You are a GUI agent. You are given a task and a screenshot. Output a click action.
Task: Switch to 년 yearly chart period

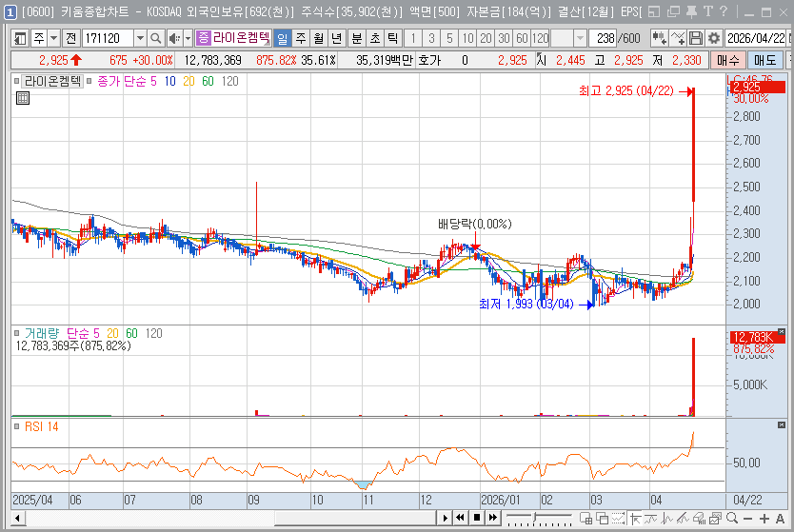pos(336,38)
